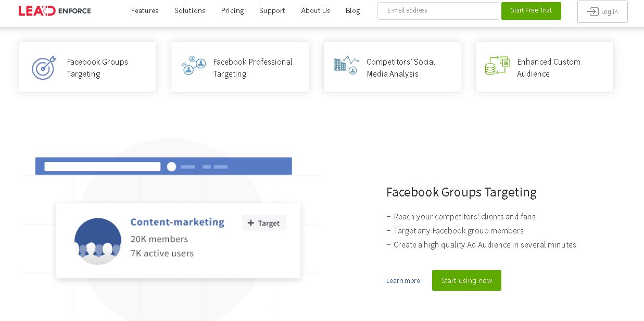Viewport: 644px width, 321px height.
Task: Open the Features menu
Action: pos(144,10)
